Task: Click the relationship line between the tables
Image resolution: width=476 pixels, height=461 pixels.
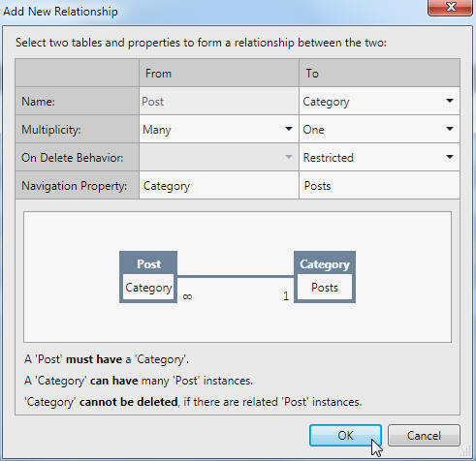Action: click(236, 277)
